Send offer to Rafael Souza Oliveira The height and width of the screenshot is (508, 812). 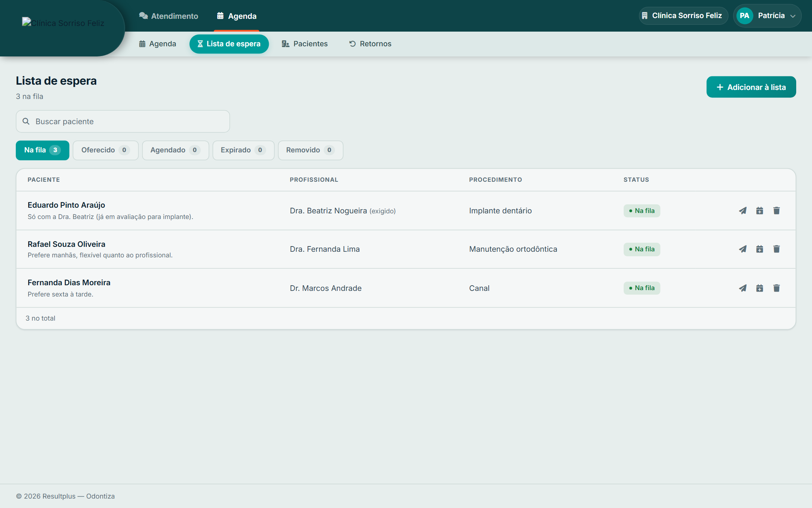(x=743, y=249)
